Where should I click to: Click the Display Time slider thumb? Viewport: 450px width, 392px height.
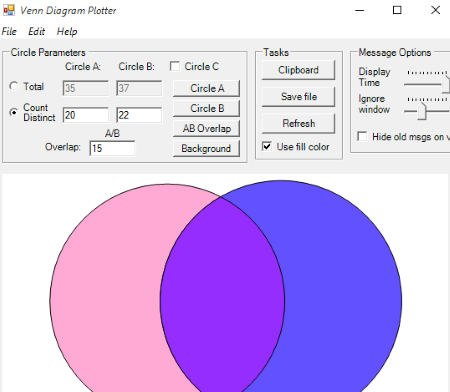(446, 84)
